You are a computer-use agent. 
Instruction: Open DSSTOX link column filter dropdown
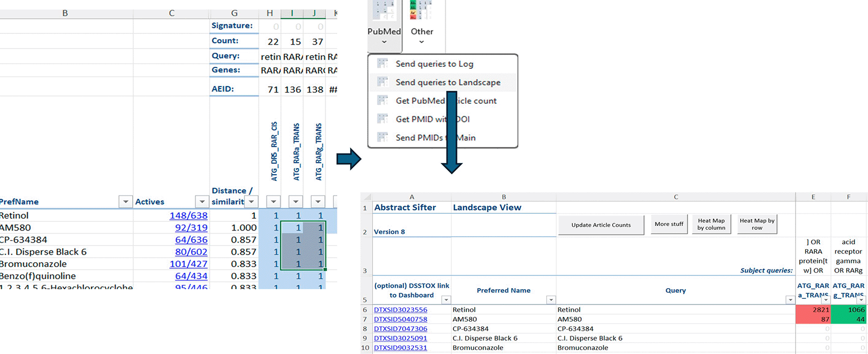point(446,300)
